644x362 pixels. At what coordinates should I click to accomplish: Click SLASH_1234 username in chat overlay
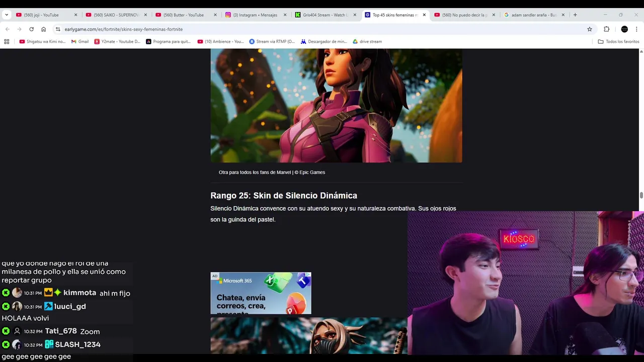coord(77,344)
